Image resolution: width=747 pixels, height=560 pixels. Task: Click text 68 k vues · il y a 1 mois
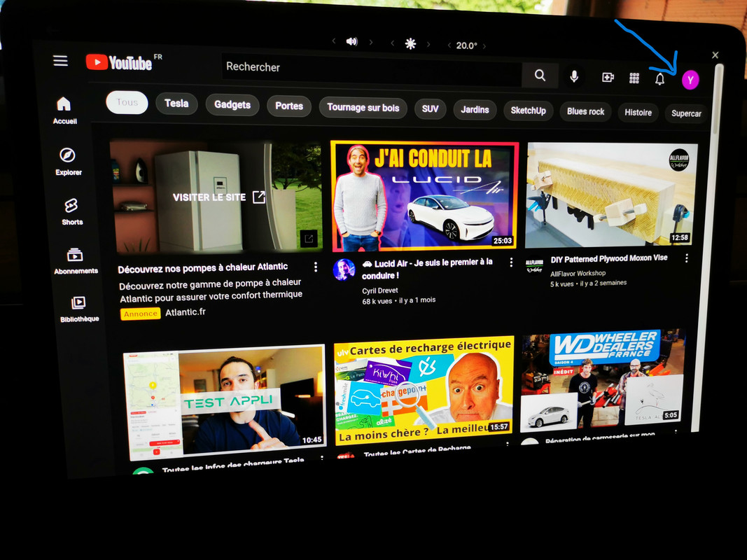(399, 300)
